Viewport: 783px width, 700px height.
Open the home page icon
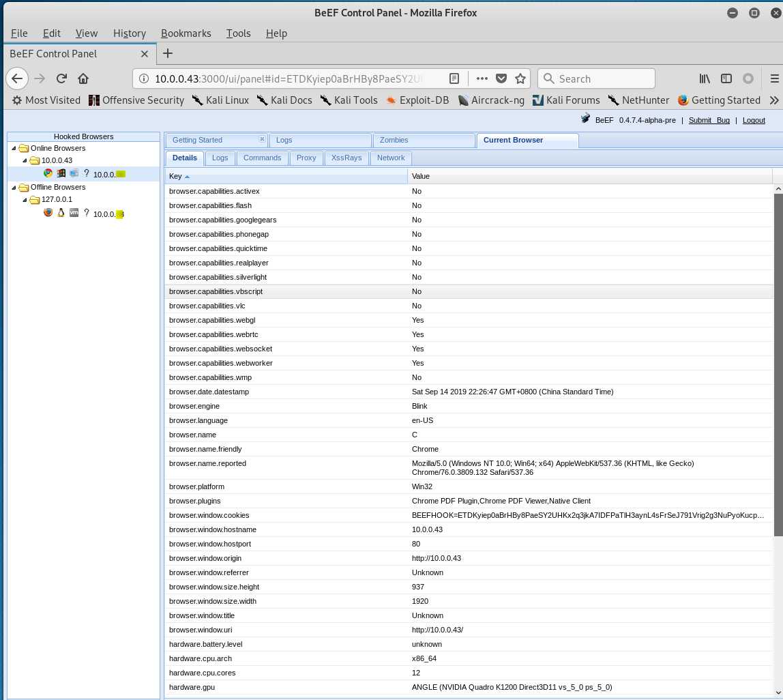(x=83, y=78)
